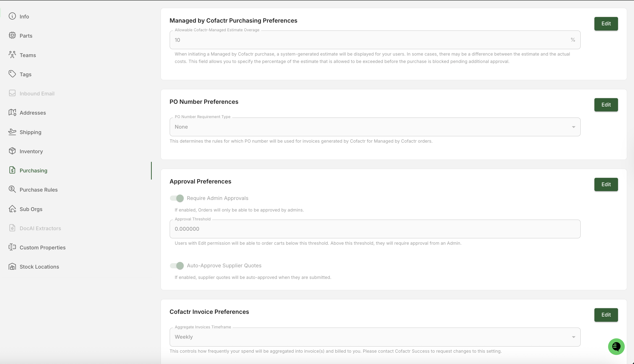Click the PO Number None dropdown arrow
Viewport: 634px width, 364px height.
[574, 127]
